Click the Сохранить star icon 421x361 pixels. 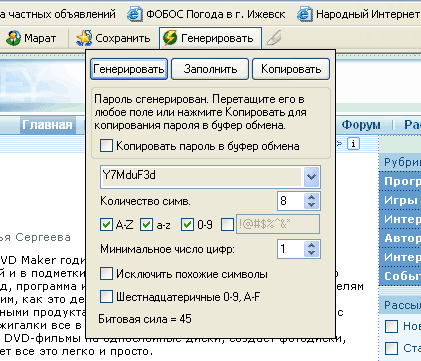[x=84, y=38]
